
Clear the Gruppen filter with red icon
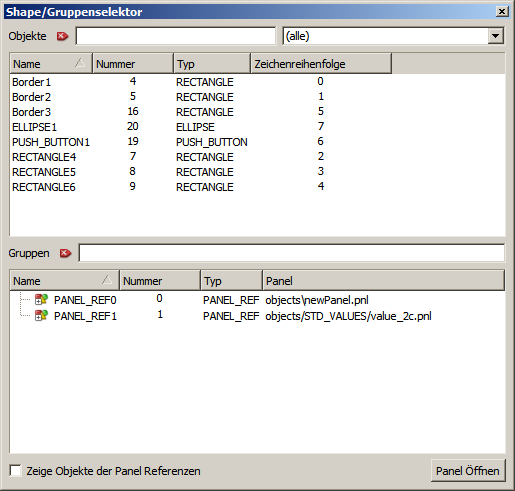click(65, 253)
